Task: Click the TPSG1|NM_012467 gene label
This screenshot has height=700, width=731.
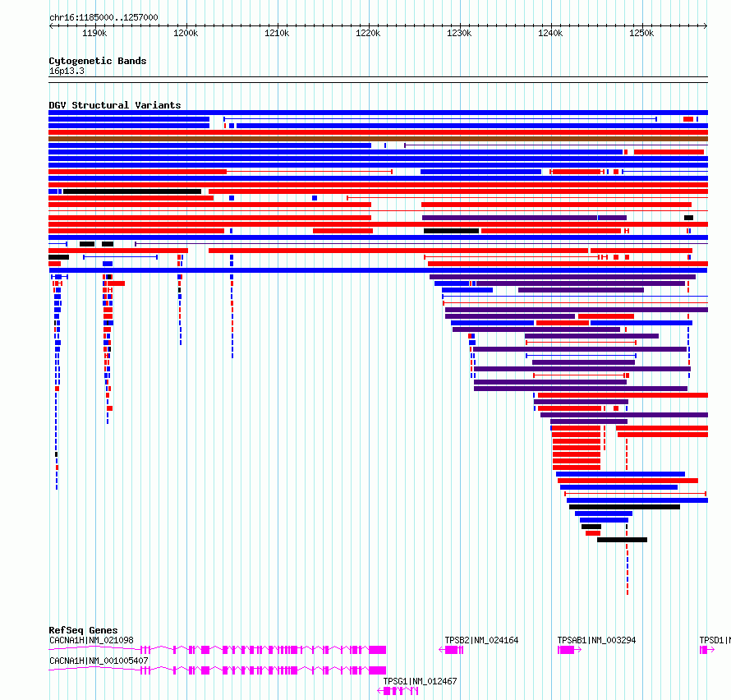Action: 420,681
